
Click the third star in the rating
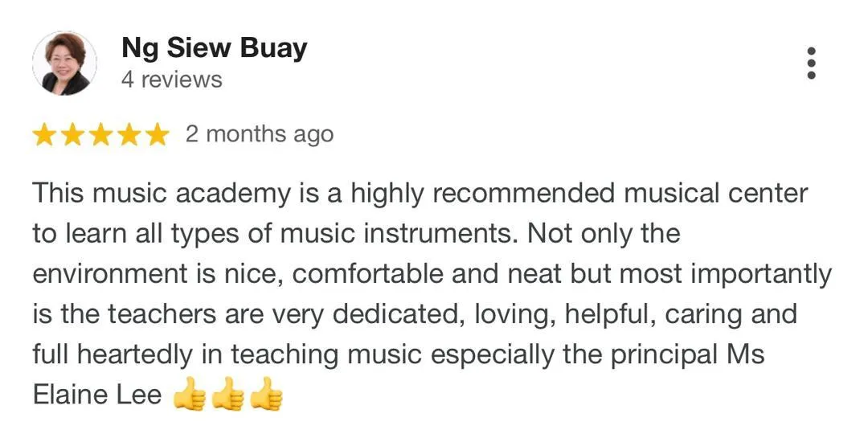(100, 135)
